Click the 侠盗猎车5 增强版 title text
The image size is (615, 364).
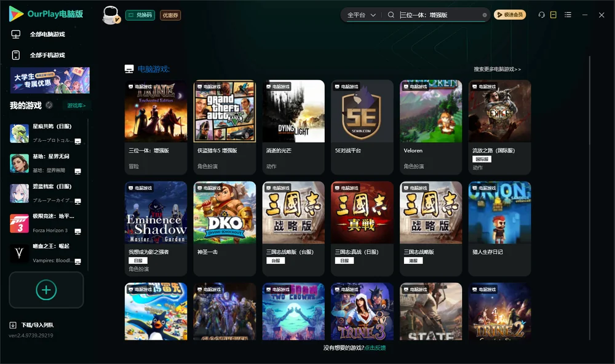217,151
